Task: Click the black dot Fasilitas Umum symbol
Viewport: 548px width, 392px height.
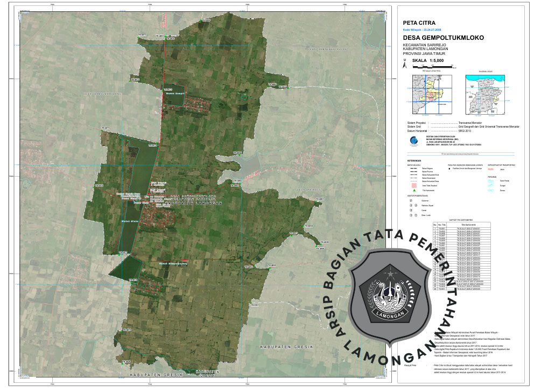Action: click(x=450, y=169)
